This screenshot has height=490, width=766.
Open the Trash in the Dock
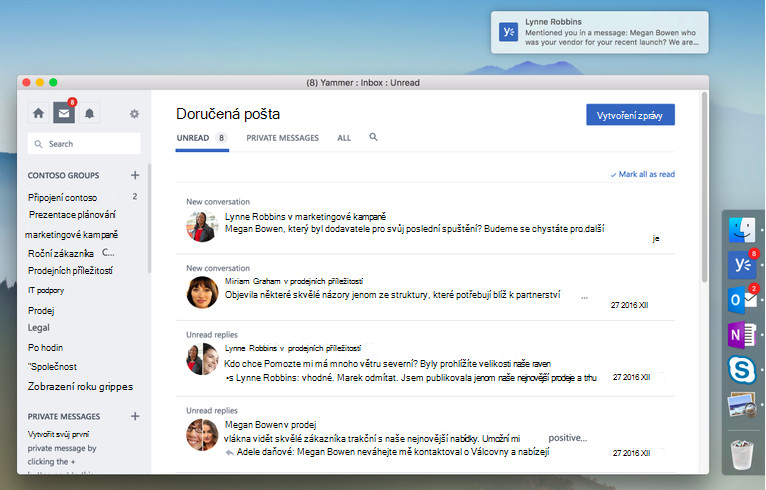point(742,454)
